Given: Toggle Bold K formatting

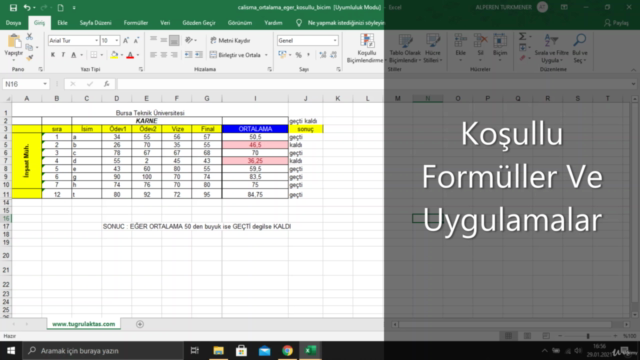Looking at the screenshot, I should coord(53,55).
